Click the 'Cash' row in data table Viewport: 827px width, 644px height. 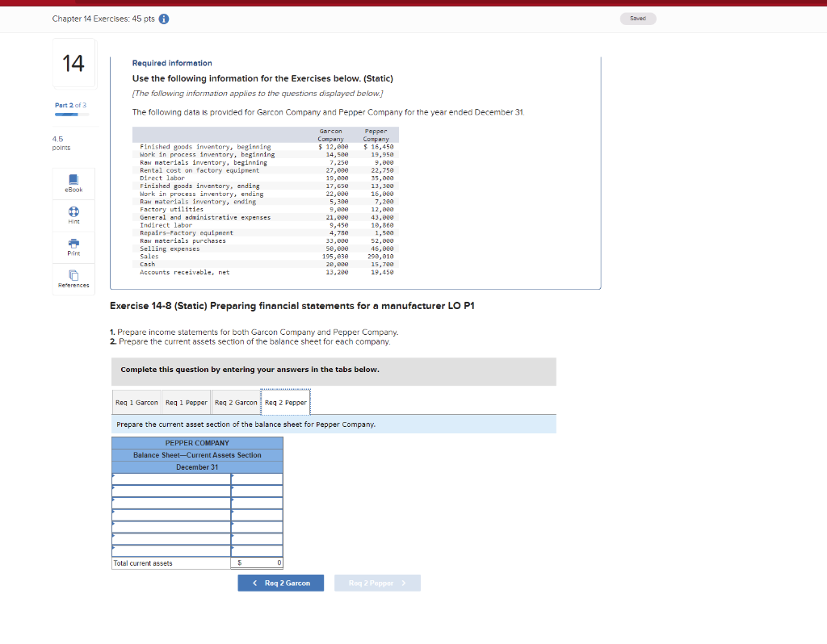tap(266, 265)
